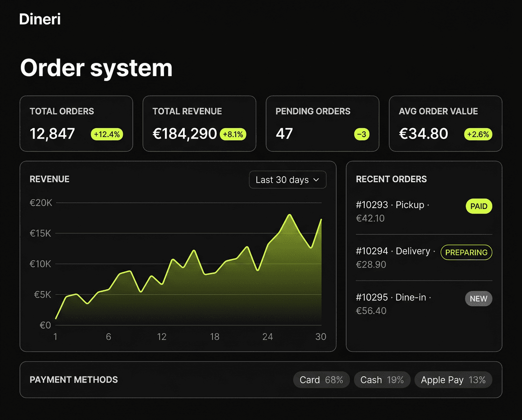
Task: Click the 47 pending orders value
Action: click(284, 134)
